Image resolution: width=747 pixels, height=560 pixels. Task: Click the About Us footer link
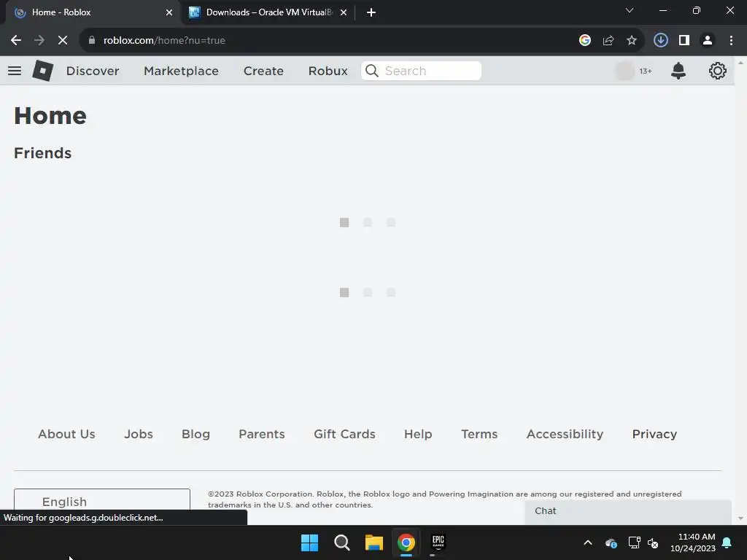click(66, 434)
